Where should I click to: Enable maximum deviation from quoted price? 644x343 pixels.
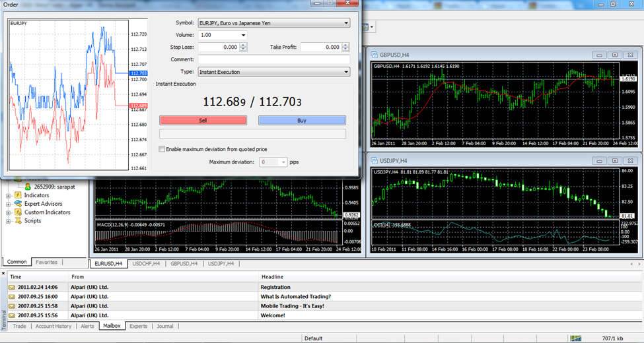162,149
